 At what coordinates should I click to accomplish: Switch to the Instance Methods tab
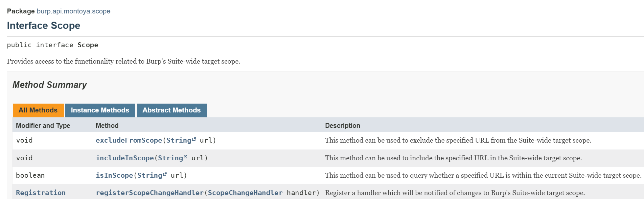point(100,110)
